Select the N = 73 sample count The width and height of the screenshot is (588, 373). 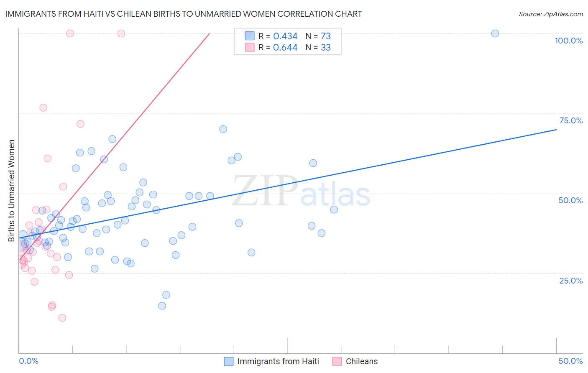pyautogui.click(x=318, y=36)
